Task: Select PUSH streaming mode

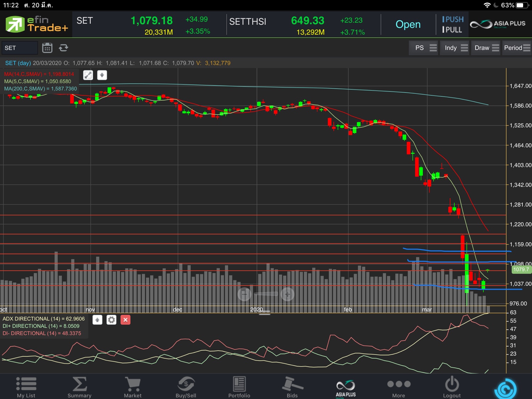Action: (453, 19)
